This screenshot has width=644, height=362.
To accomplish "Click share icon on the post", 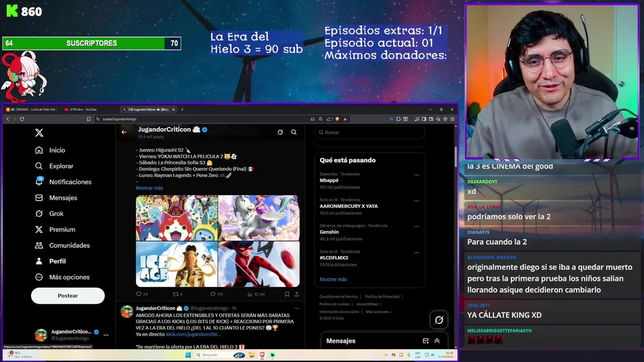I will pyautogui.click(x=297, y=294).
